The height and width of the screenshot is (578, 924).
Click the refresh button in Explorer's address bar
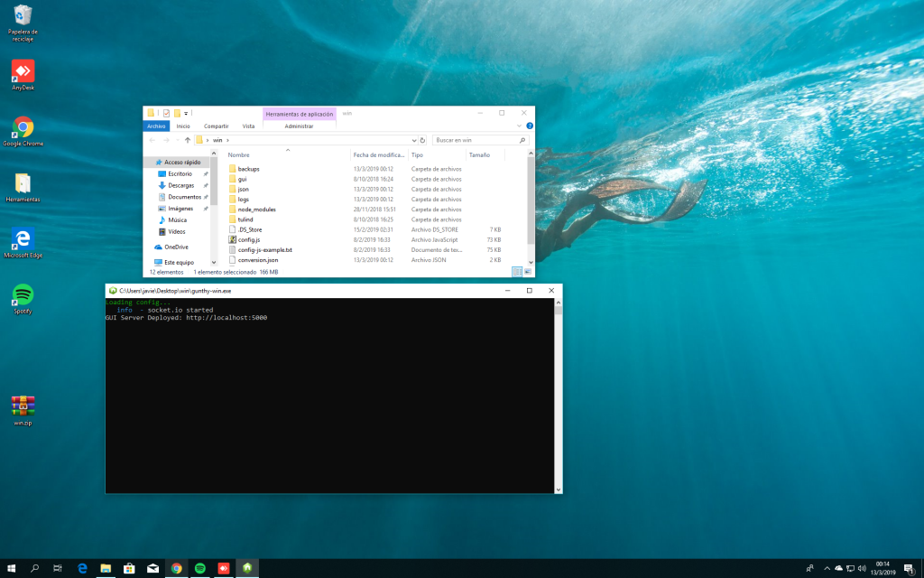coord(423,140)
